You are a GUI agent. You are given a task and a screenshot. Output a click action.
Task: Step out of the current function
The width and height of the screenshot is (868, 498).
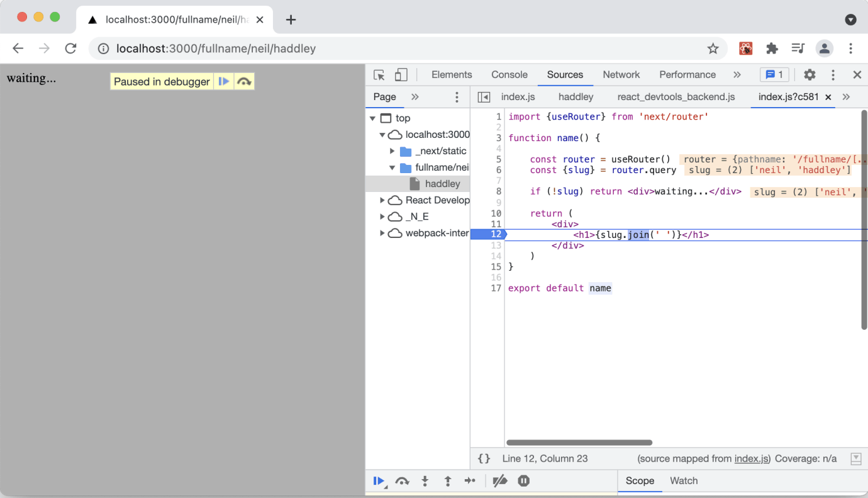[448, 481]
